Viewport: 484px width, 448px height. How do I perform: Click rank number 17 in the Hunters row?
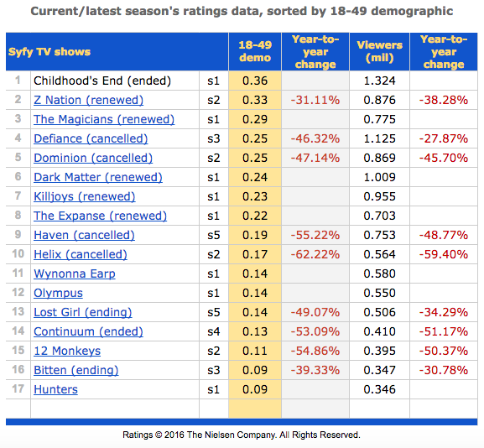click(x=18, y=388)
